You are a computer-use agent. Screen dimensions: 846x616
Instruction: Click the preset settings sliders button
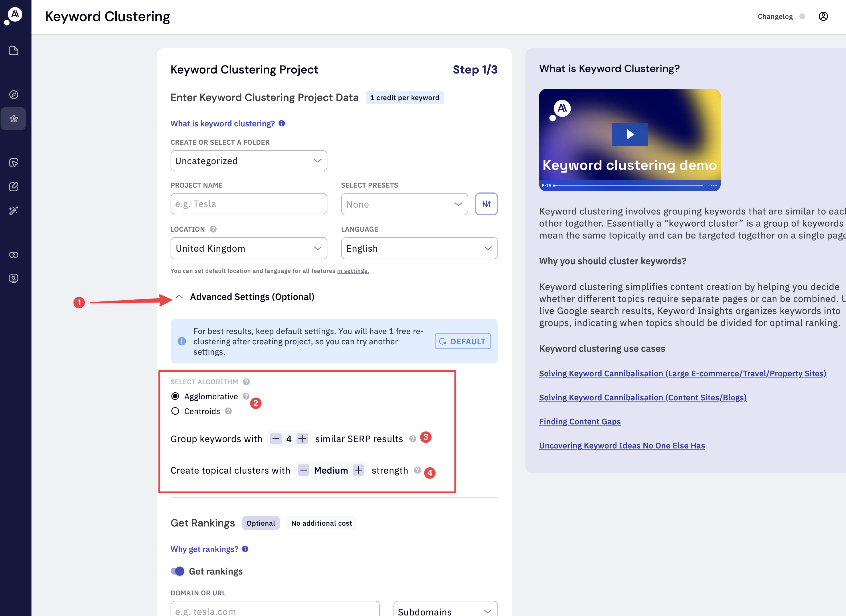click(486, 204)
